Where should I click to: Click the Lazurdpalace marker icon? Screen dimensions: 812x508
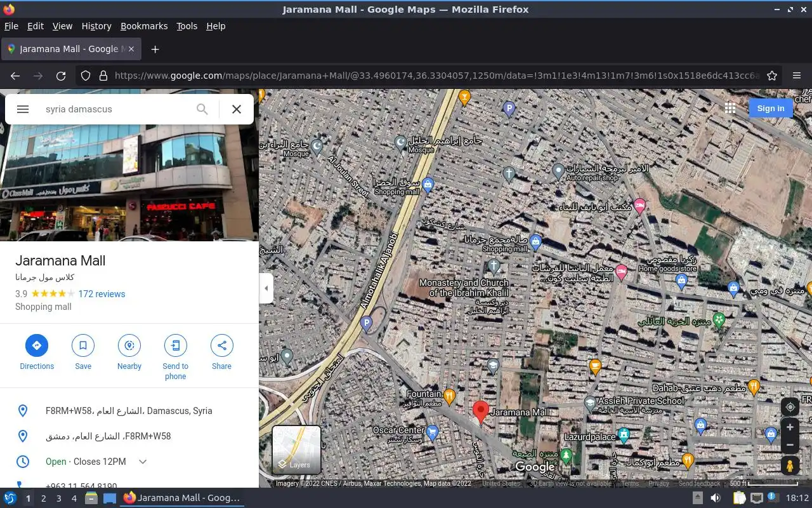(624, 435)
